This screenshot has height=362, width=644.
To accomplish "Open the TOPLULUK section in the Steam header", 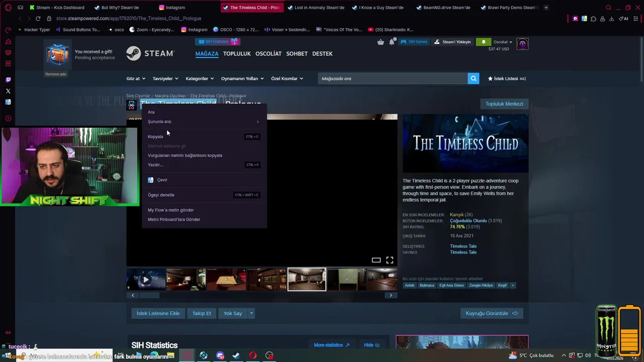I will [x=236, y=54].
